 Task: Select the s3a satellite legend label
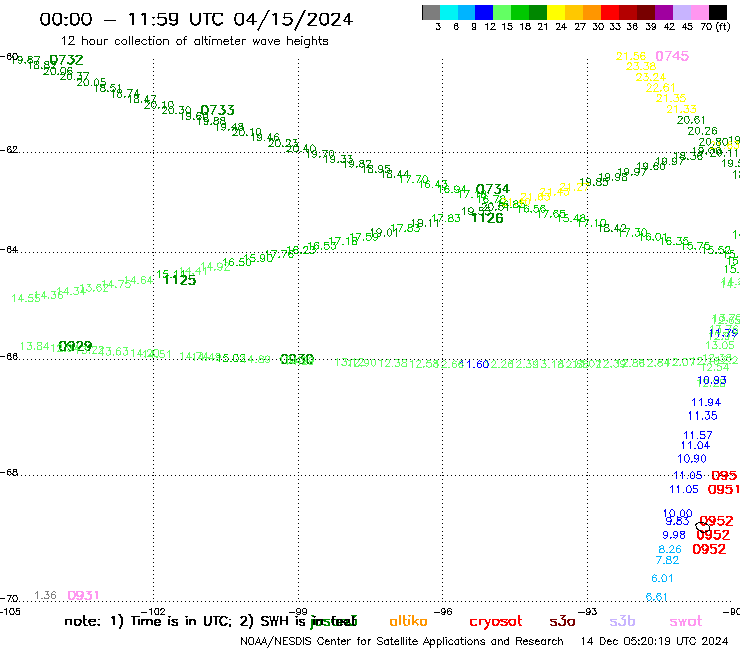(562, 621)
